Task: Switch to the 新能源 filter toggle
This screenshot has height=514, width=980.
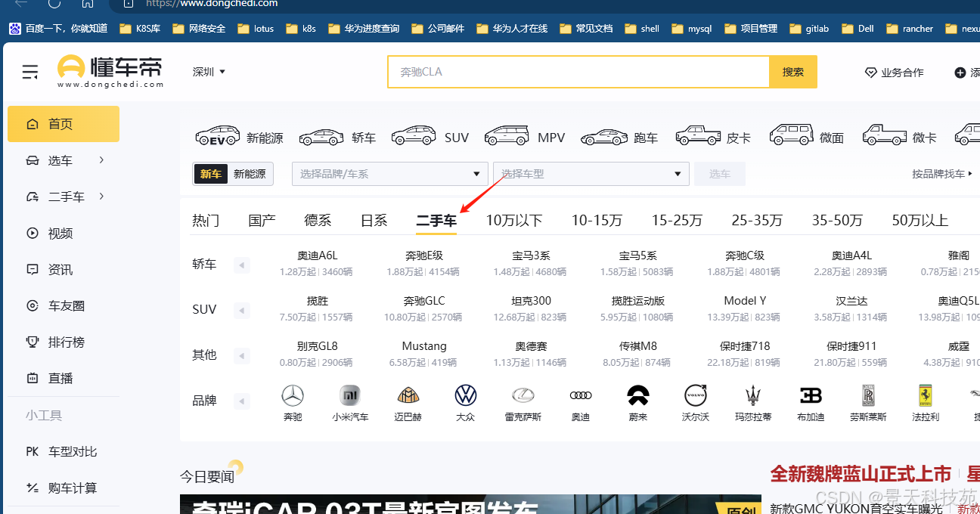Action: (x=250, y=173)
